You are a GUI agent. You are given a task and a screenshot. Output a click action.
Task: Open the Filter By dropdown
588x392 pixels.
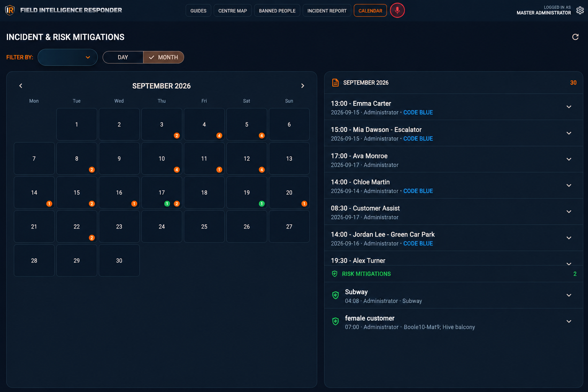pyautogui.click(x=67, y=57)
